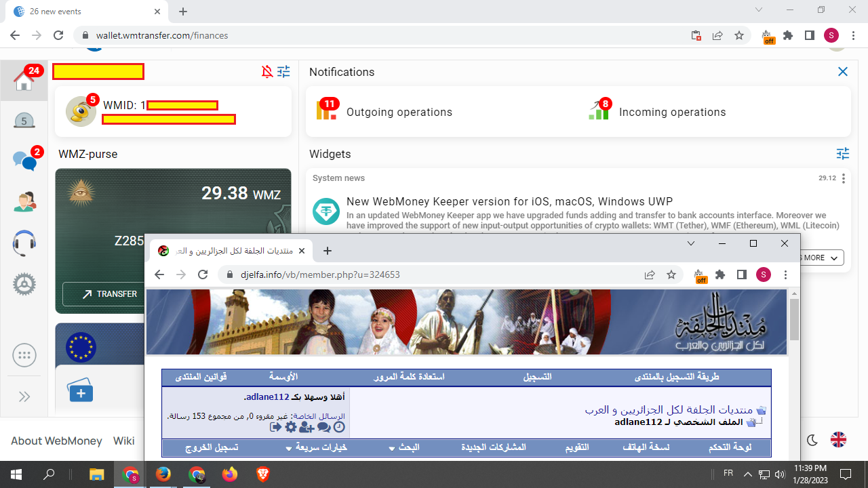Open the purse list sliders settings icon
Viewport: 868px width, 488px height.
coord(283,71)
